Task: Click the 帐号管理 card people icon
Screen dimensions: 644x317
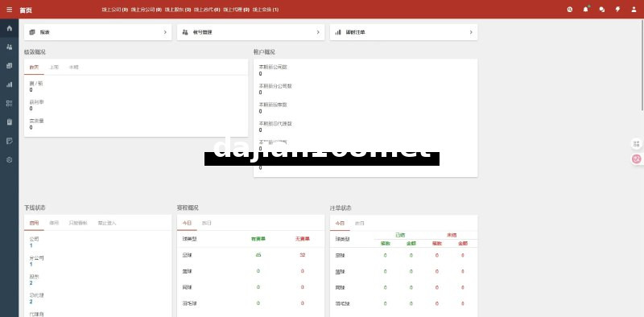Action: coord(185,32)
